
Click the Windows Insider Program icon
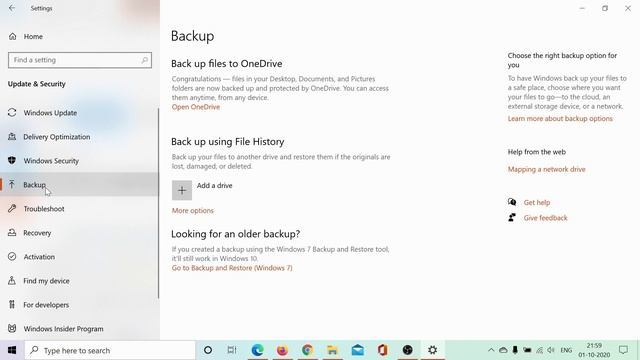point(12,329)
